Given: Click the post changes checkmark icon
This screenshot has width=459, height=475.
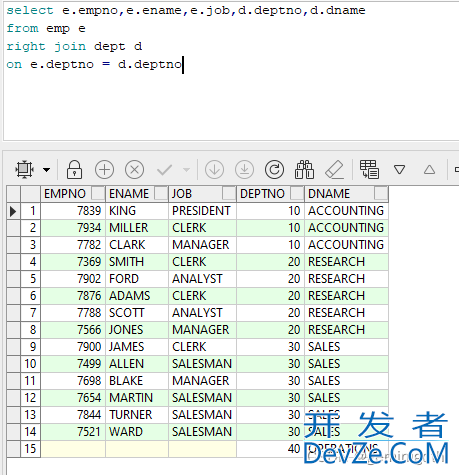Looking at the screenshot, I should [x=164, y=170].
